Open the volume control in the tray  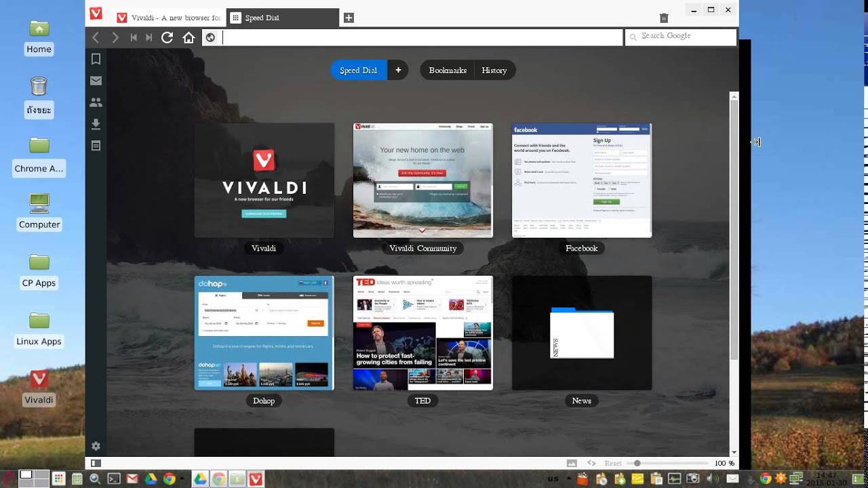pyautogui.click(x=711, y=479)
